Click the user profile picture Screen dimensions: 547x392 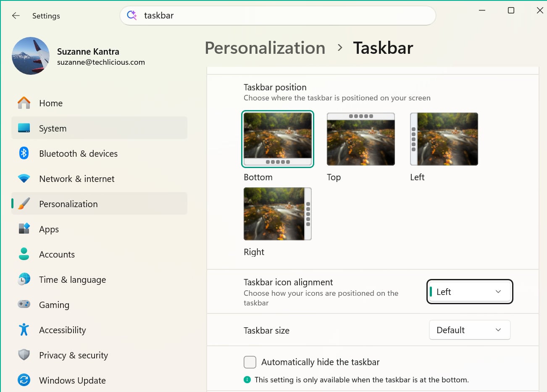tap(31, 56)
